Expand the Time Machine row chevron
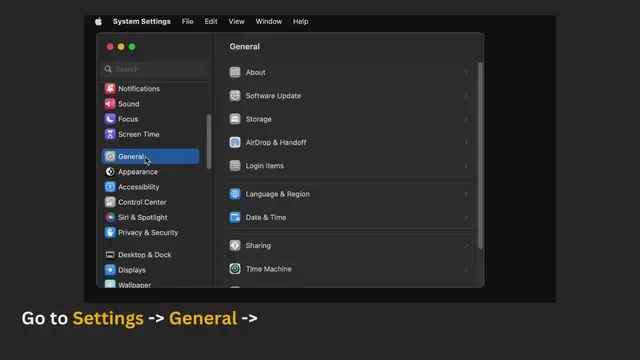 (466, 269)
